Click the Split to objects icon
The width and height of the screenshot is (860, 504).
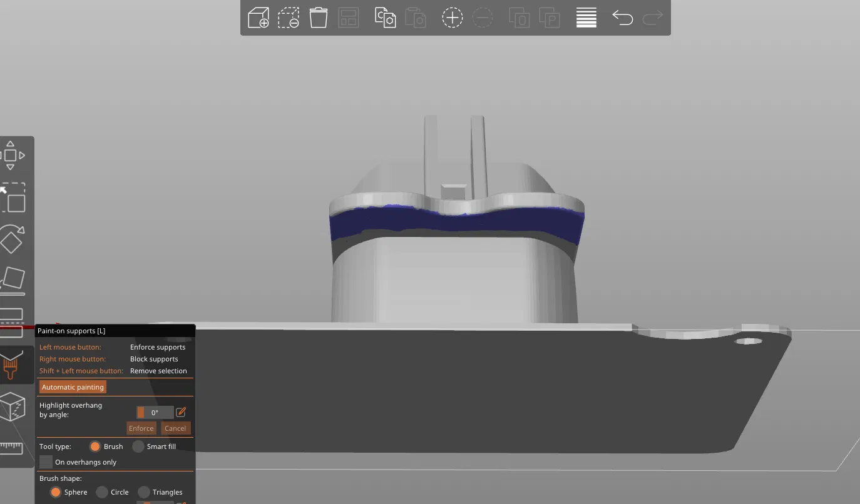tap(519, 18)
